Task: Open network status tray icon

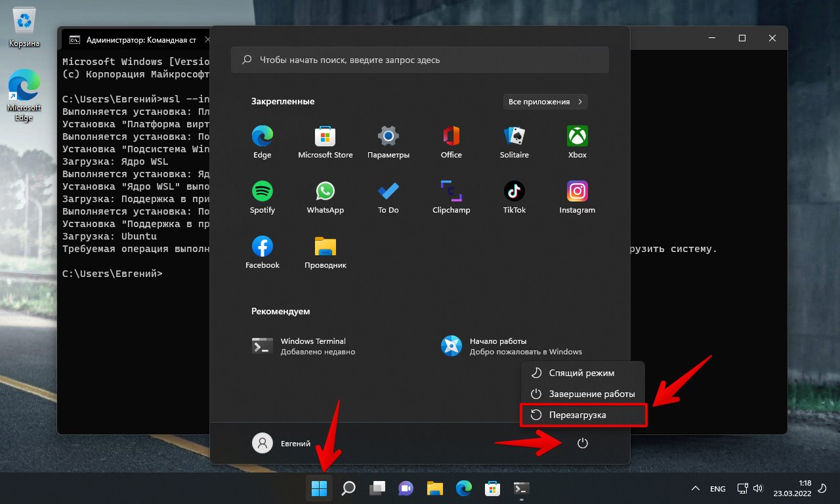Action: point(742,488)
